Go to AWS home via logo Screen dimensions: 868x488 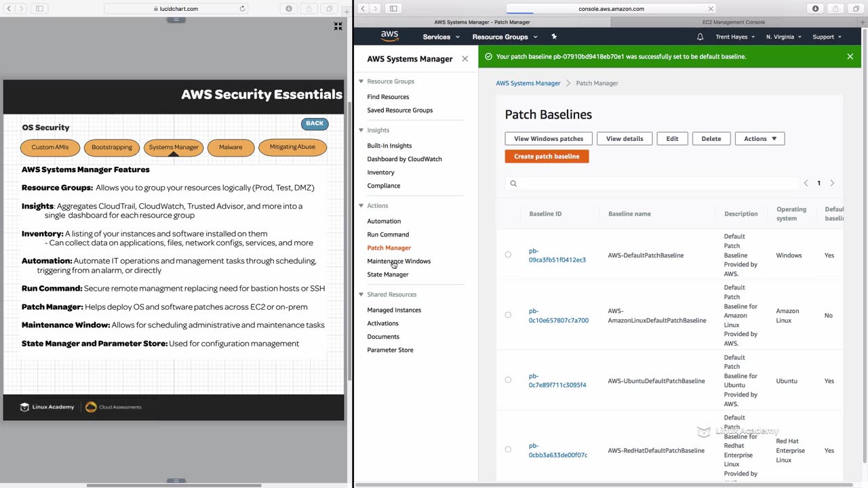(389, 36)
